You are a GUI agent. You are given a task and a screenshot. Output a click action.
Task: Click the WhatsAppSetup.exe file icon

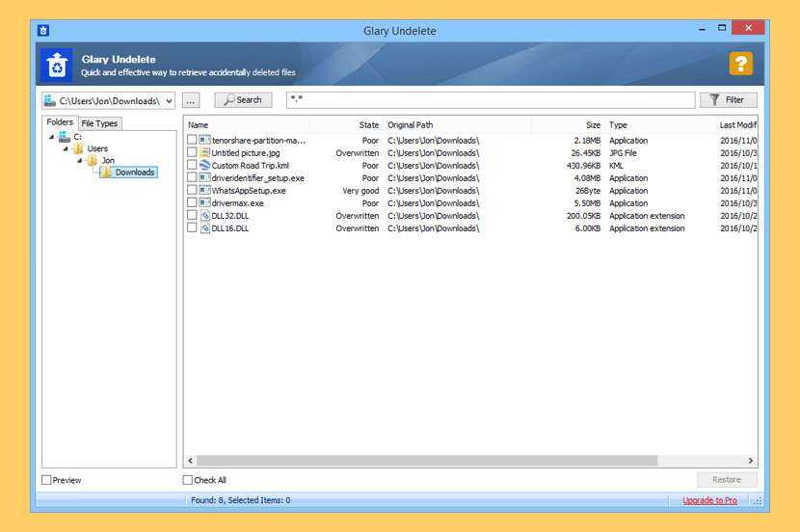pyautogui.click(x=204, y=191)
